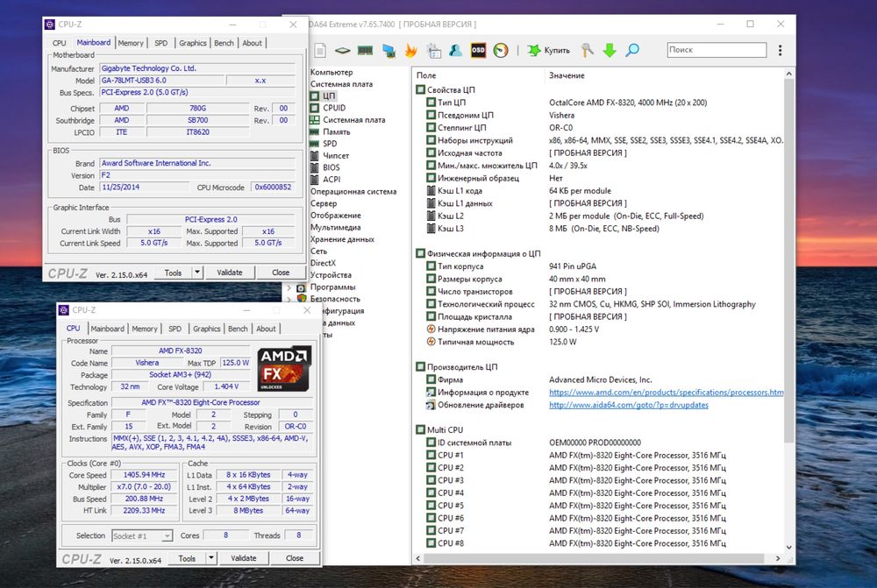This screenshot has height=588, width=877.
Task: Open Graphics tab in upper CPU-Z window
Action: pyautogui.click(x=192, y=43)
